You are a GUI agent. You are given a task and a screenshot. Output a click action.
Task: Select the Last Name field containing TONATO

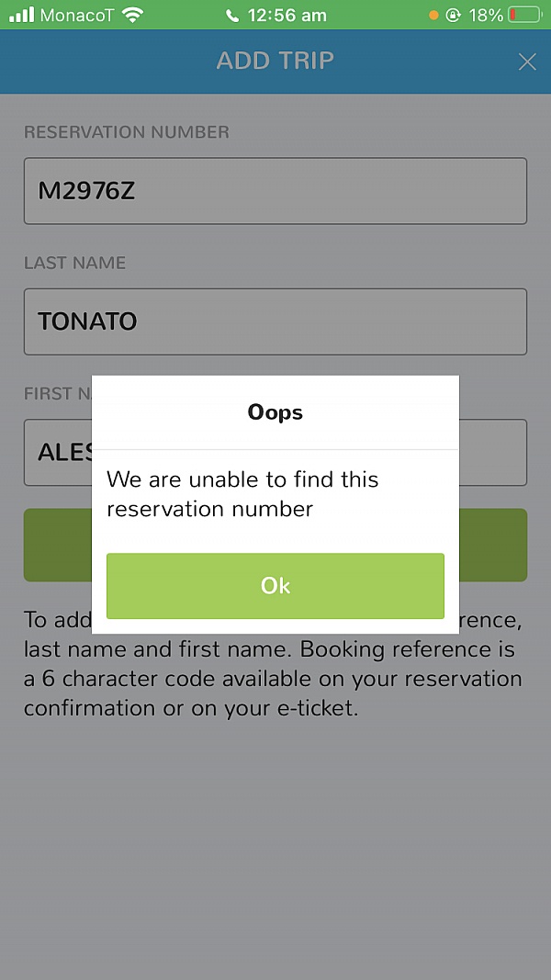pyautogui.click(x=275, y=321)
